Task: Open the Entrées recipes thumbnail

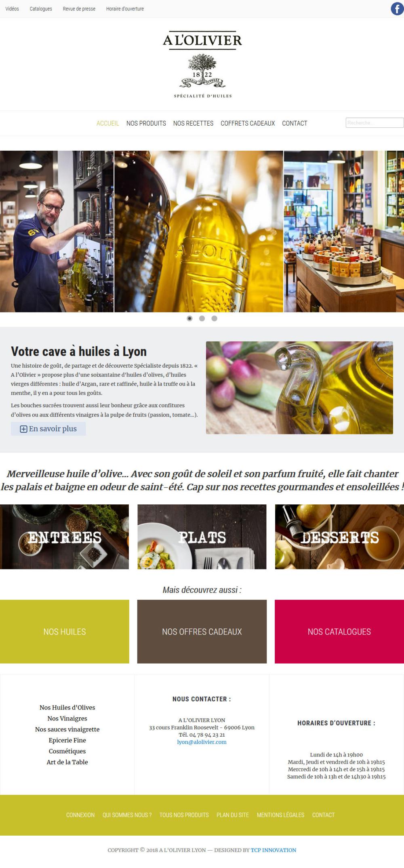Action: [64, 537]
